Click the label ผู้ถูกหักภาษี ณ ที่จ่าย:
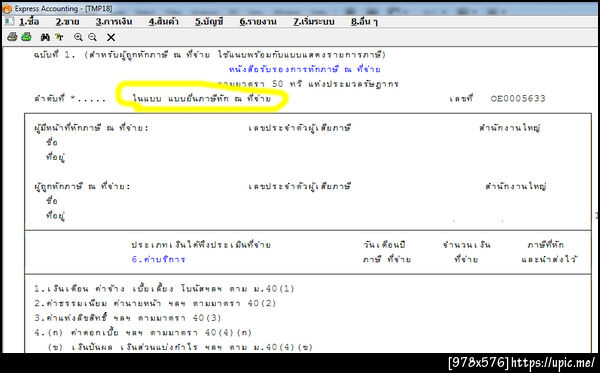The width and height of the screenshot is (600, 373). tap(82, 186)
